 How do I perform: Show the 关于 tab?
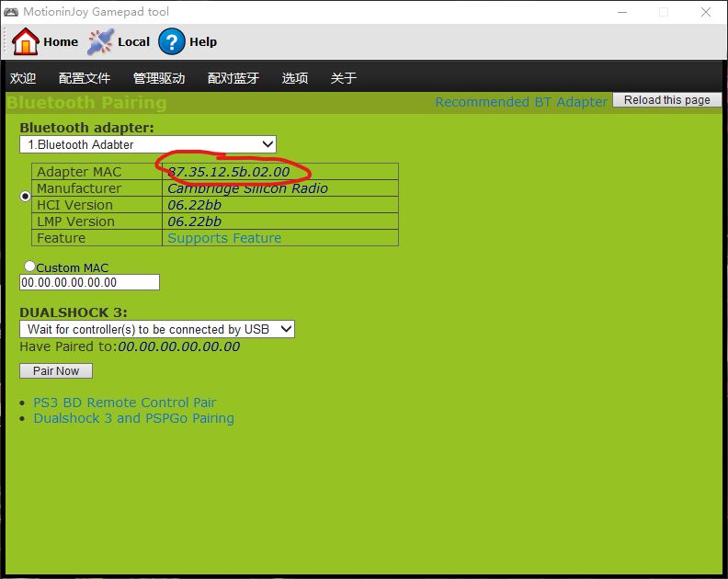344,78
